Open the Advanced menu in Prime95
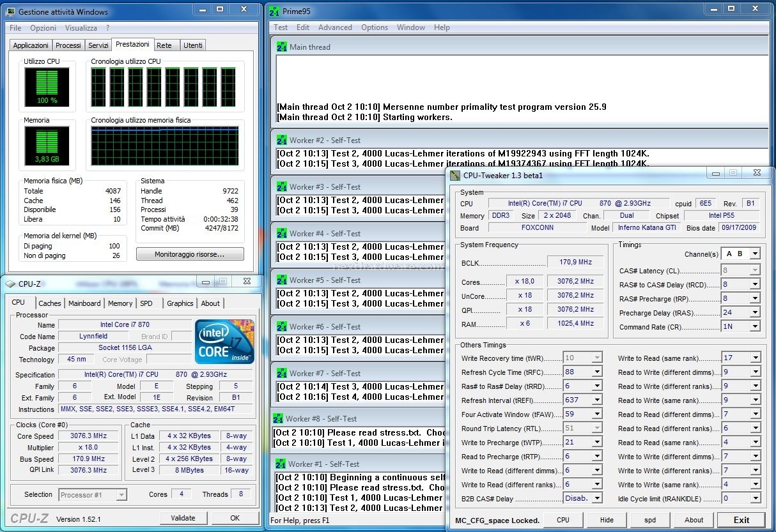776x532 pixels. 335,27
